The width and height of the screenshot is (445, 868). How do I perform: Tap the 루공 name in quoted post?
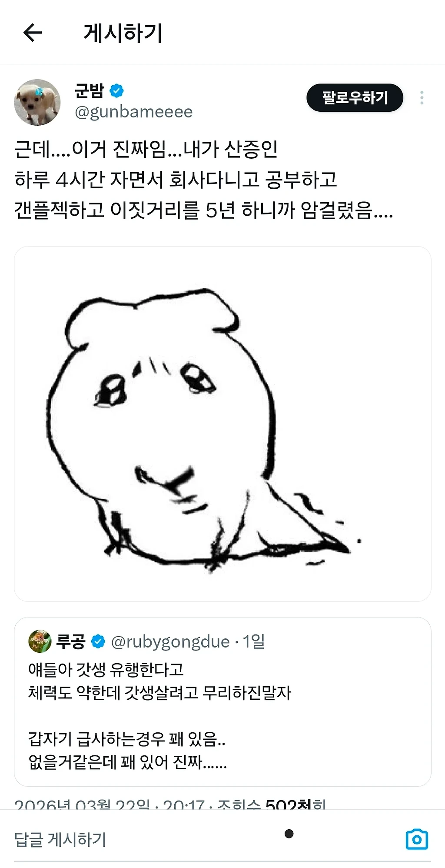71,641
